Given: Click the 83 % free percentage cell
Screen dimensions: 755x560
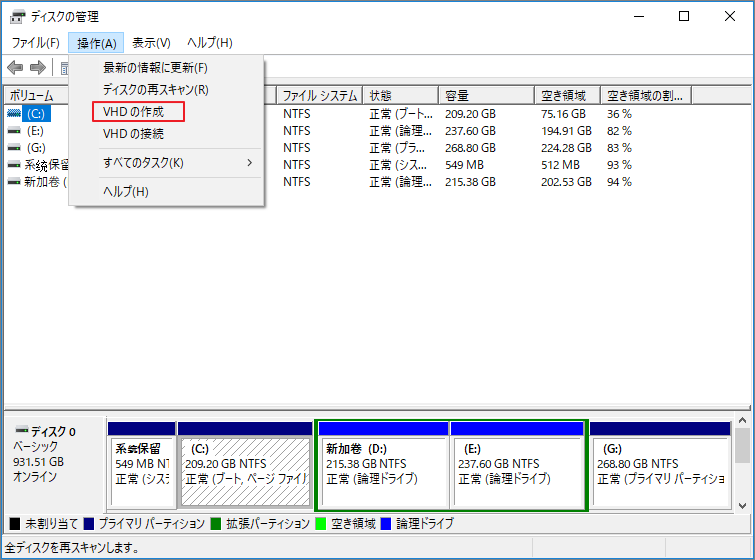Looking at the screenshot, I should point(619,147).
